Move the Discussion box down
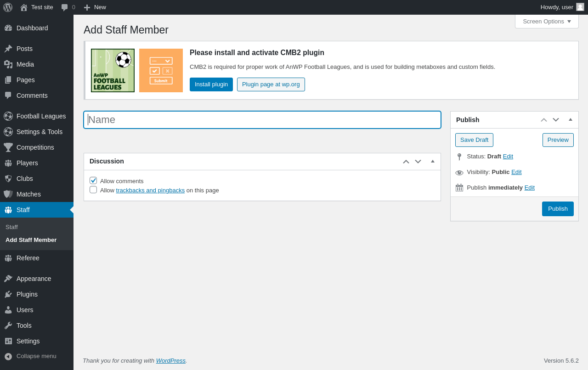 click(418, 162)
